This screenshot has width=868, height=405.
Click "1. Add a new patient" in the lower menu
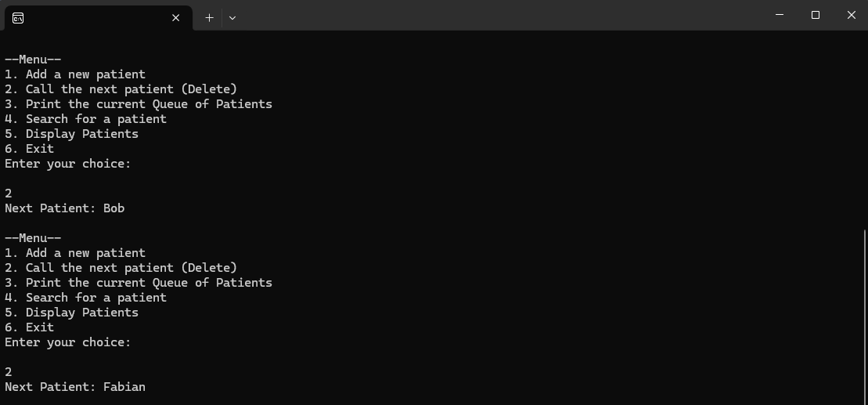[x=75, y=253]
